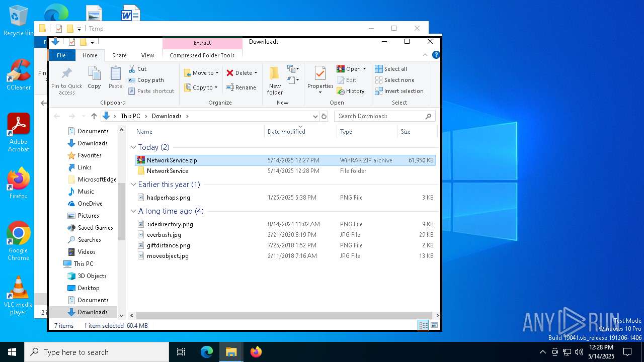
Task: Open Google Chrome desktop shortcut
Action: [19, 241]
